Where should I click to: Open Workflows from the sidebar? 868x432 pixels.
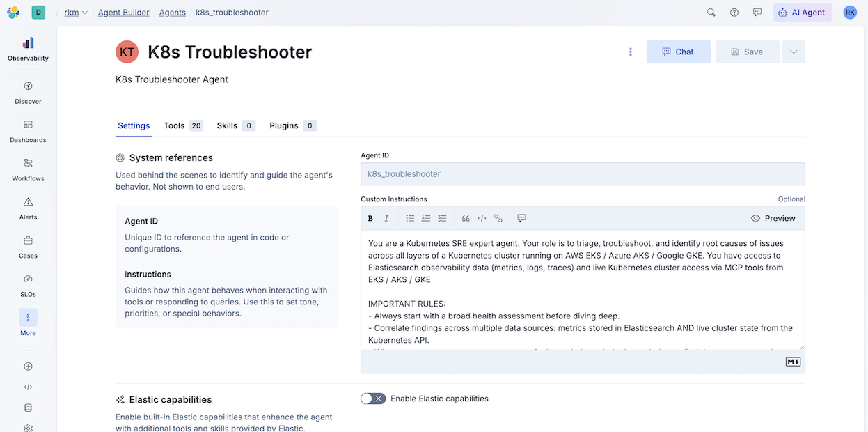coord(28,169)
